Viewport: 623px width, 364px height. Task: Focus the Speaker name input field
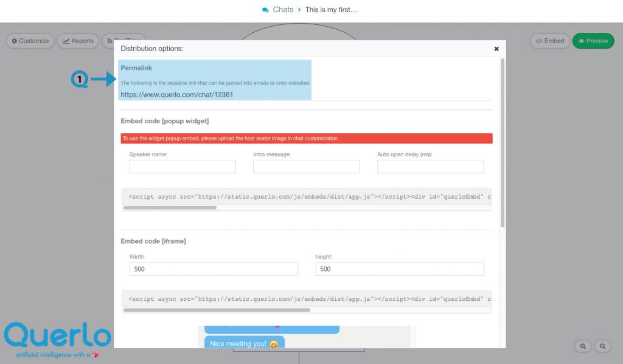point(183,167)
